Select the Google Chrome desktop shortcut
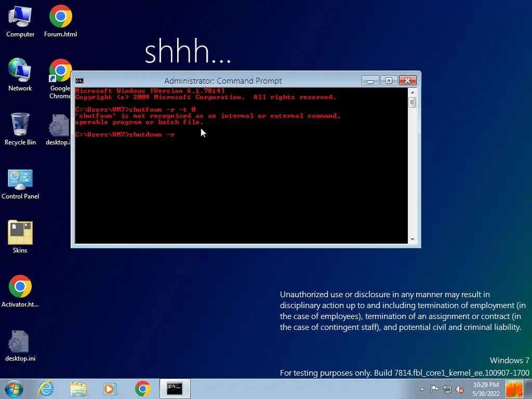532x399 pixels. pos(60,79)
